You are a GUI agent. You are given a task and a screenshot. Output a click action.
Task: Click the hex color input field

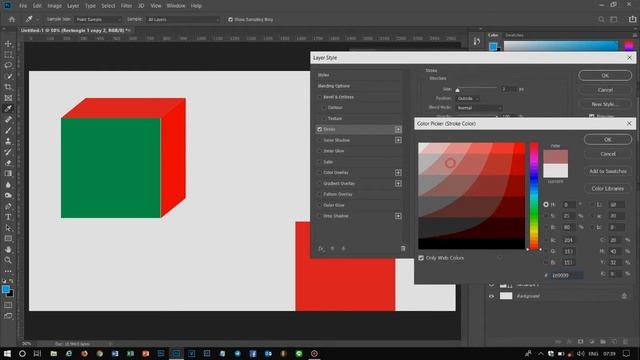click(567, 276)
